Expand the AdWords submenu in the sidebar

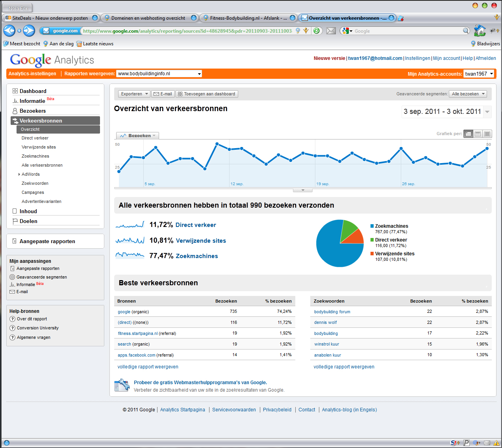[19, 174]
